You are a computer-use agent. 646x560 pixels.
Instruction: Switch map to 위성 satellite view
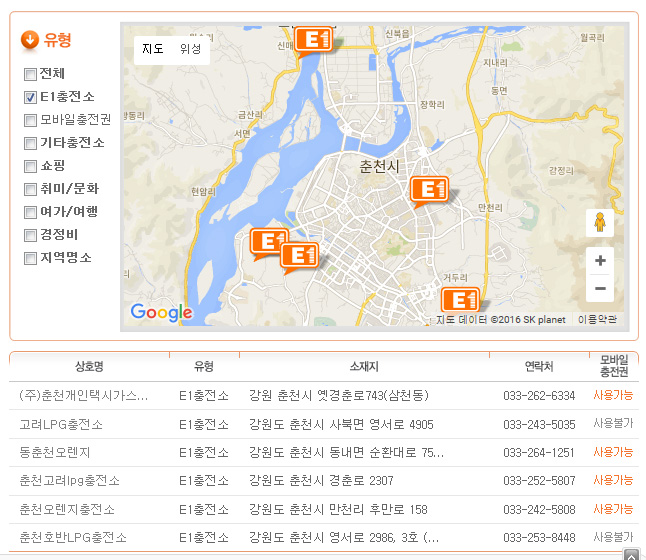(190, 49)
